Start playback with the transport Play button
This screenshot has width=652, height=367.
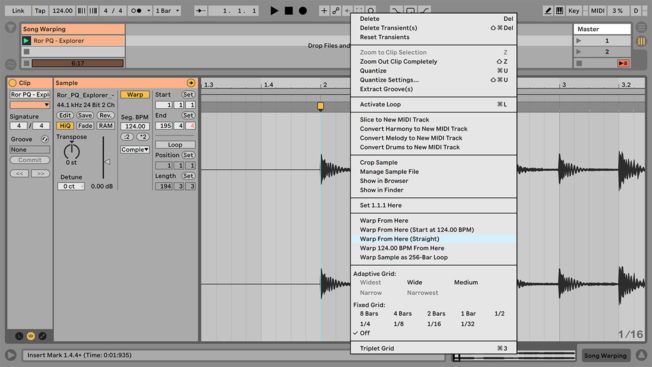coord(274,11)
